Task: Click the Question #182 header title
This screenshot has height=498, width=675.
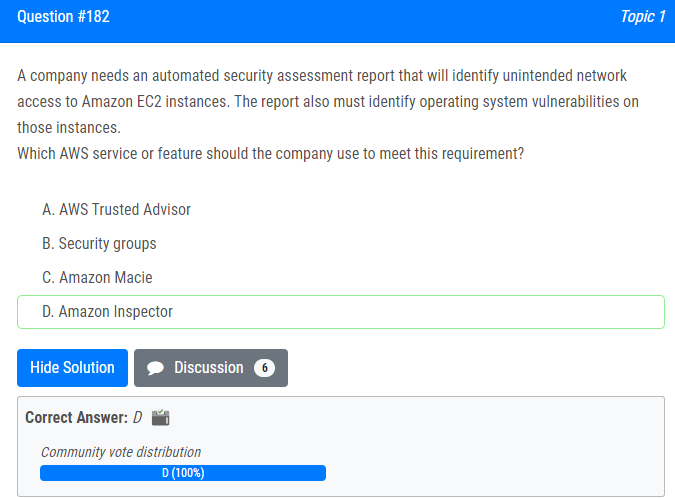Action: 63,17
